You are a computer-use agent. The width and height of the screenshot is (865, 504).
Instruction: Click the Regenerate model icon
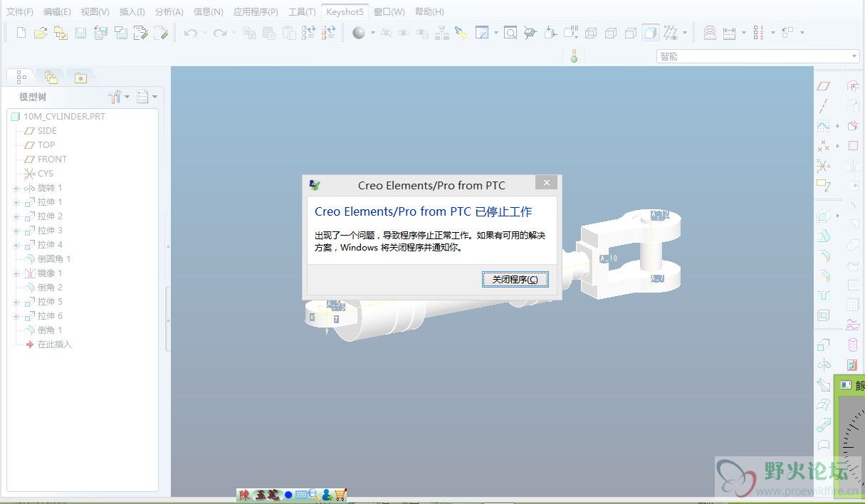(x=308, y=33)
